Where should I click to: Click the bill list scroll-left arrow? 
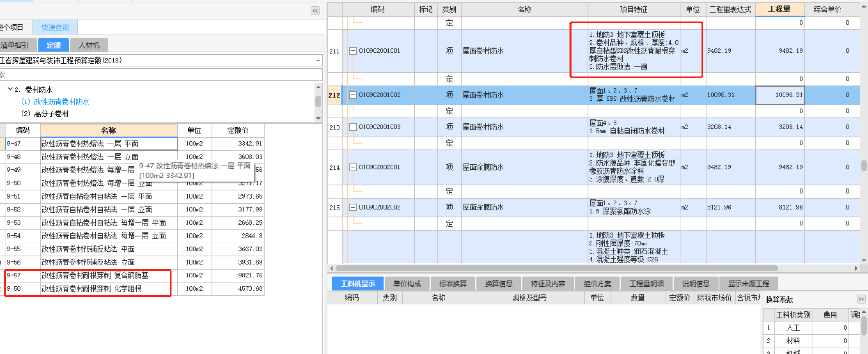click(x=332, y=268)
